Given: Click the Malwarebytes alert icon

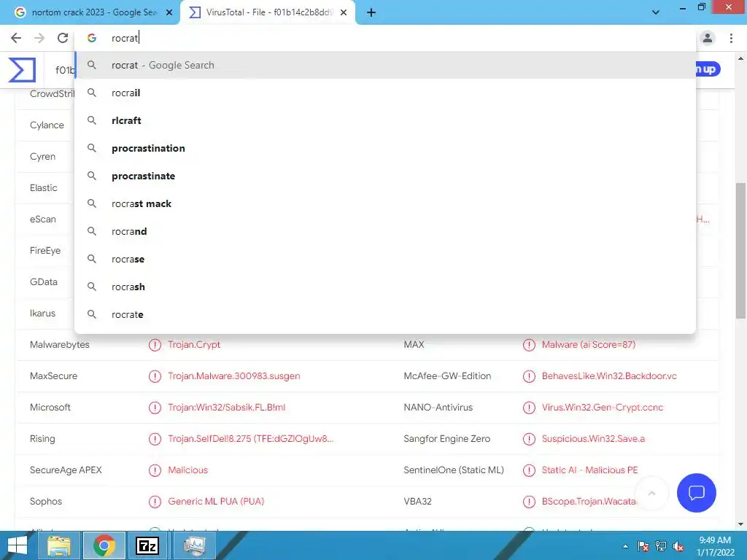Looking at the screenshot, I should (155, 345).
